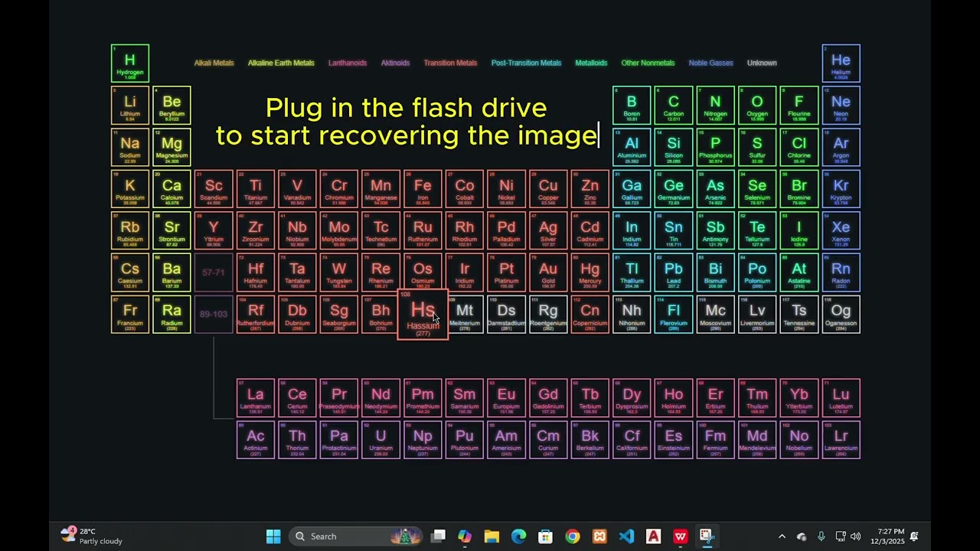The width and height of the screenshot is (980, 551).
Task: Open the volume speaker tray icon
Action: [x=856, y=536]
